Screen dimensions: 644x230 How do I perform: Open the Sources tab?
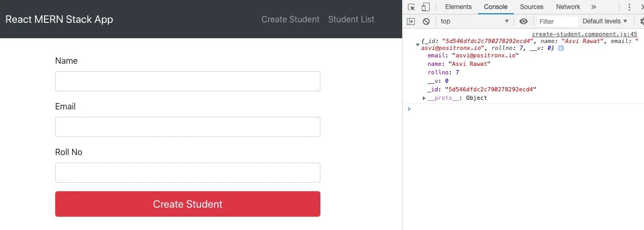532,7
